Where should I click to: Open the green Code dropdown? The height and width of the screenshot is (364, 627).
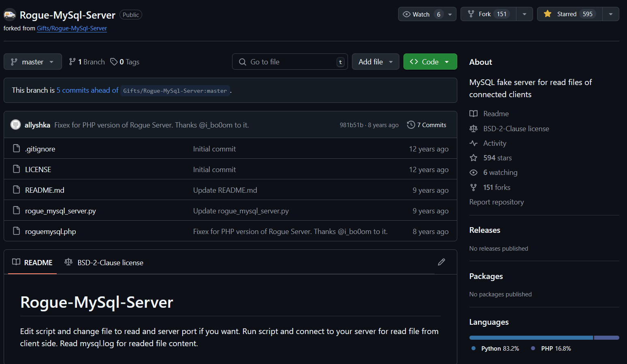[430, 62]
